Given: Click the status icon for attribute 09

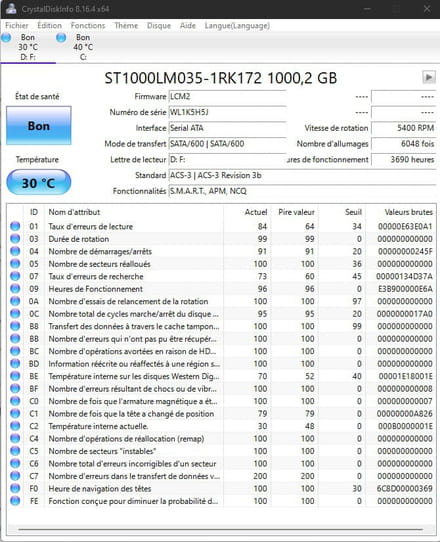Looking at the screenshot, I should pos(15,289).
